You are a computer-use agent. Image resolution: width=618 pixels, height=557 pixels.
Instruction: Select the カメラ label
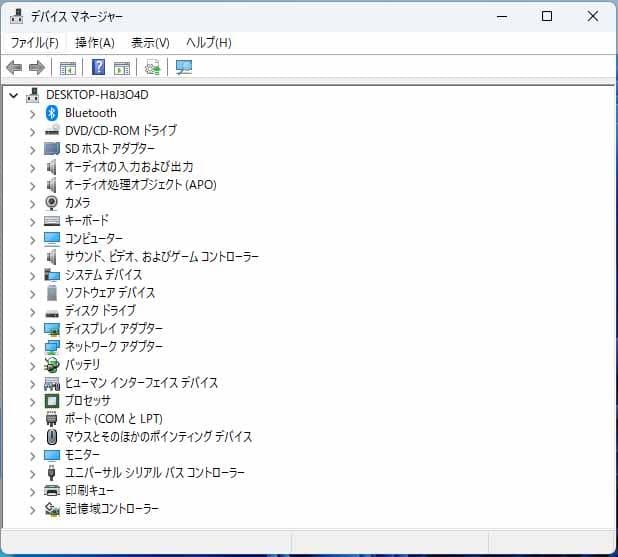tap(78, 203)
